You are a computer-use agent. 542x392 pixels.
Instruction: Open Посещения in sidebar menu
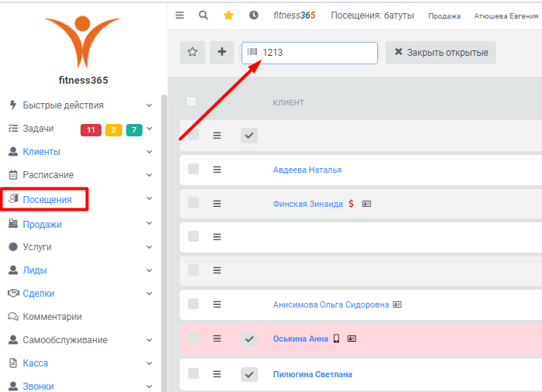click(x=47, y=200)
